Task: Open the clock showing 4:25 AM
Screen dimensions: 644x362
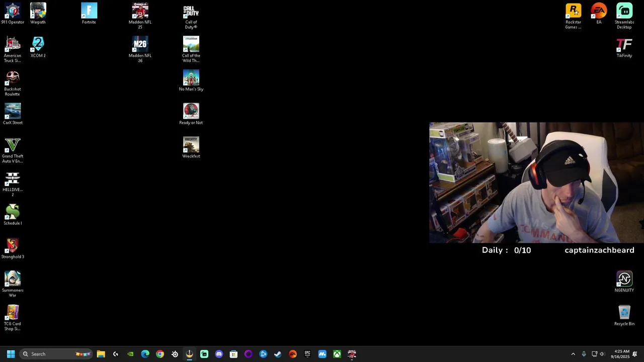Action: (x=620, y=354)
